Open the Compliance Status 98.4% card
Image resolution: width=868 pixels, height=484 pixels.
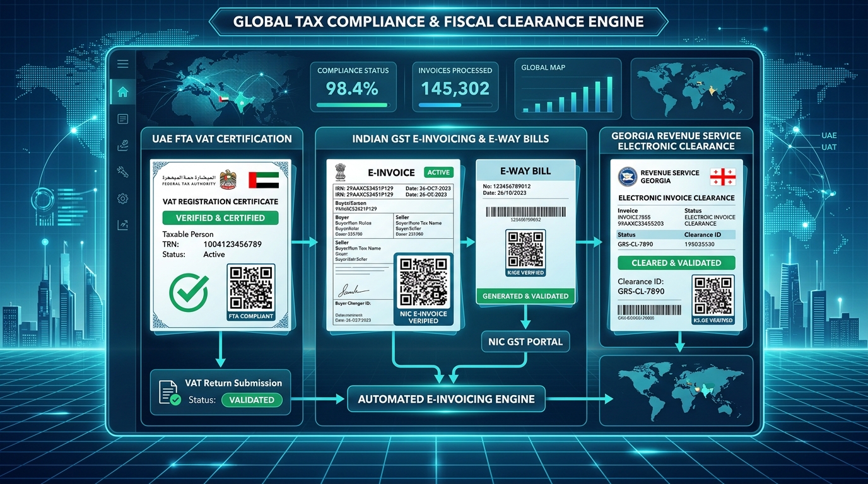(353, 87)
